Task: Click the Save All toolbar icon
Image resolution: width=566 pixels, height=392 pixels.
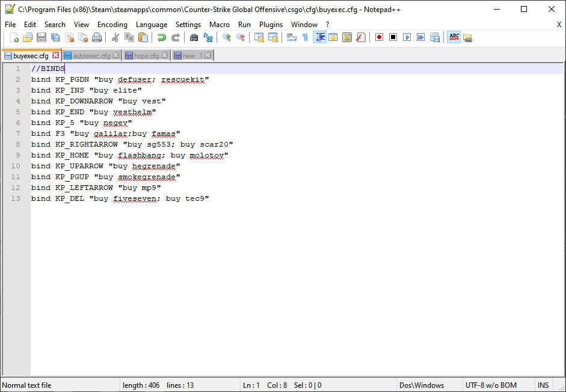Action: (55, 37)
